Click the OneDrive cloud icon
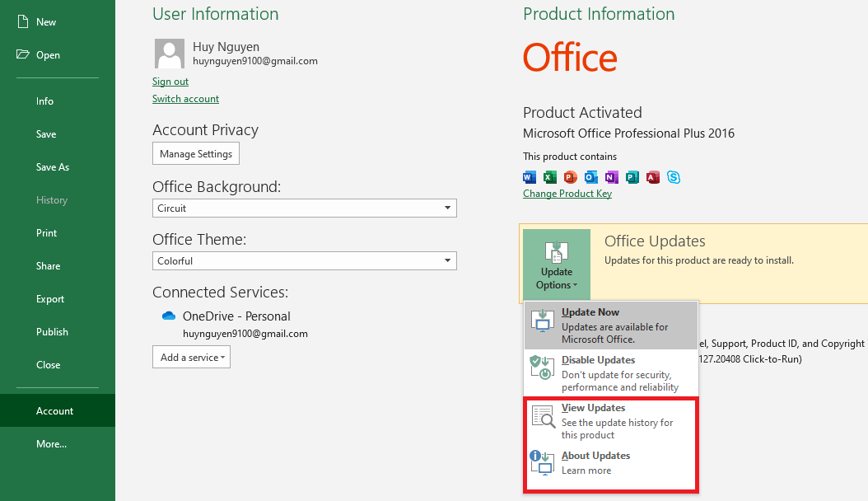 point(169,316)
